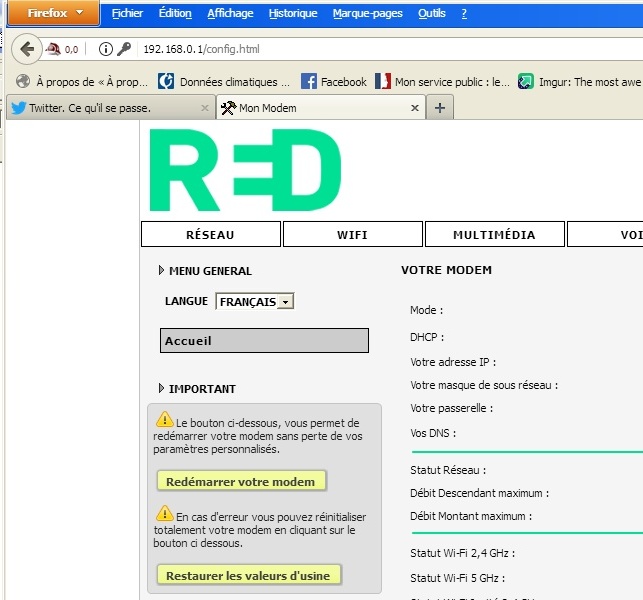The image size is (643, 600).
Task: Click the 'Statut Réseau :' label
Action: point(448,470)
